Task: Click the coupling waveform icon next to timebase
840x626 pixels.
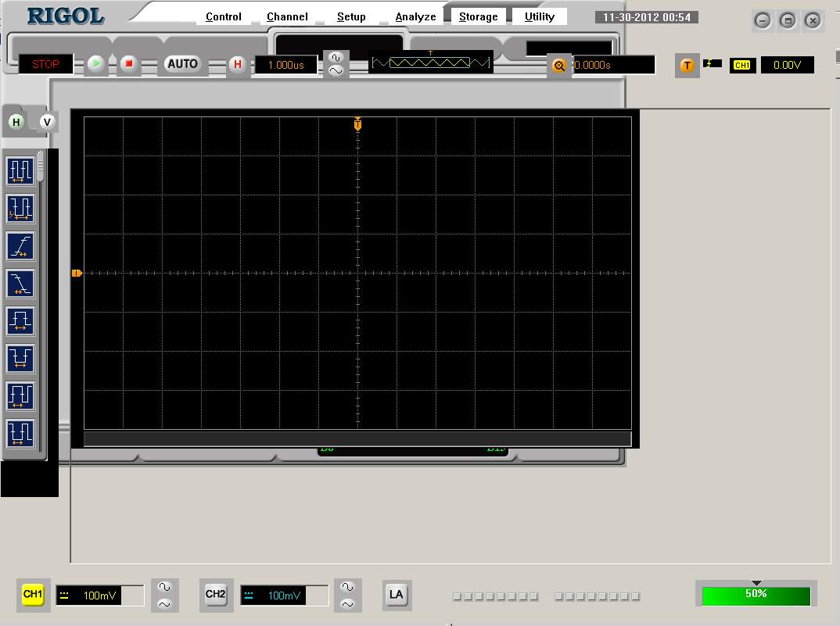Action: (336, 64)
